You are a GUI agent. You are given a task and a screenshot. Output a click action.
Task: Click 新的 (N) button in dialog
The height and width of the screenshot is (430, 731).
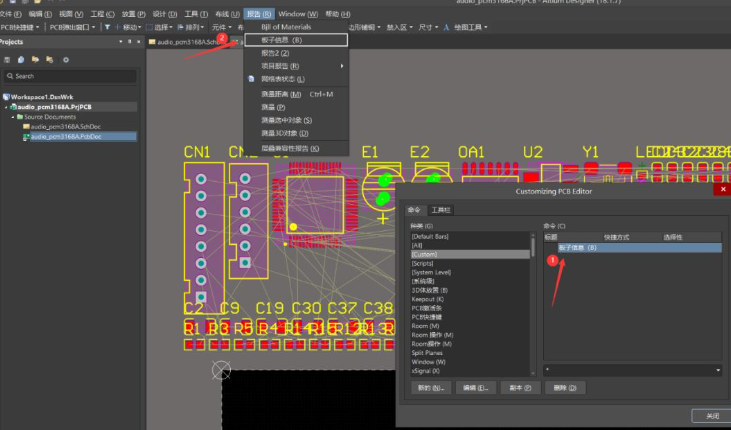(431, 388)
